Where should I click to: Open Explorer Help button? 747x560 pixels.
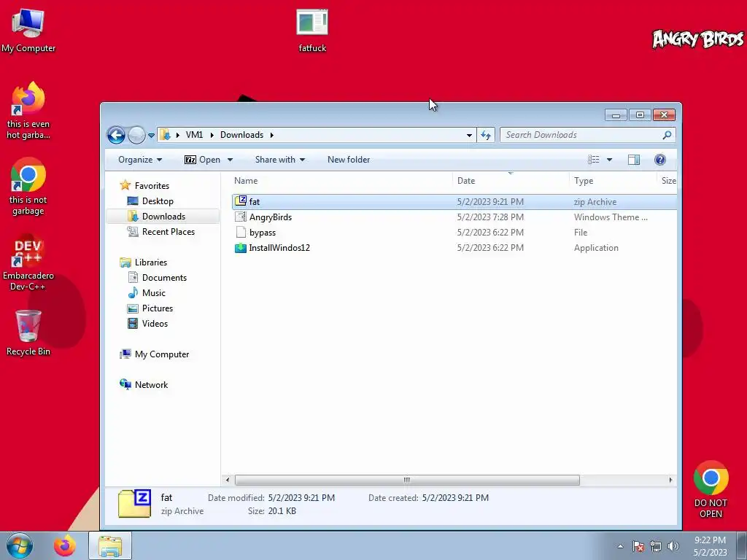(x=659, y=160)
